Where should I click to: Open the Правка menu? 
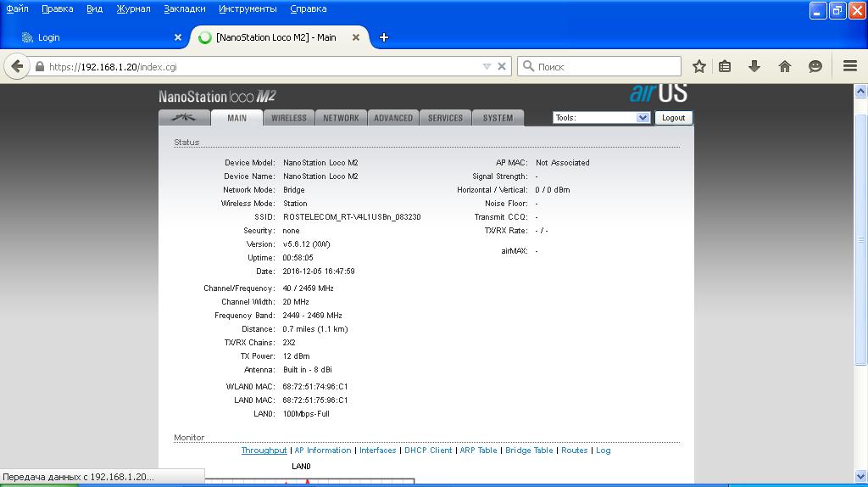pos(58,8)
